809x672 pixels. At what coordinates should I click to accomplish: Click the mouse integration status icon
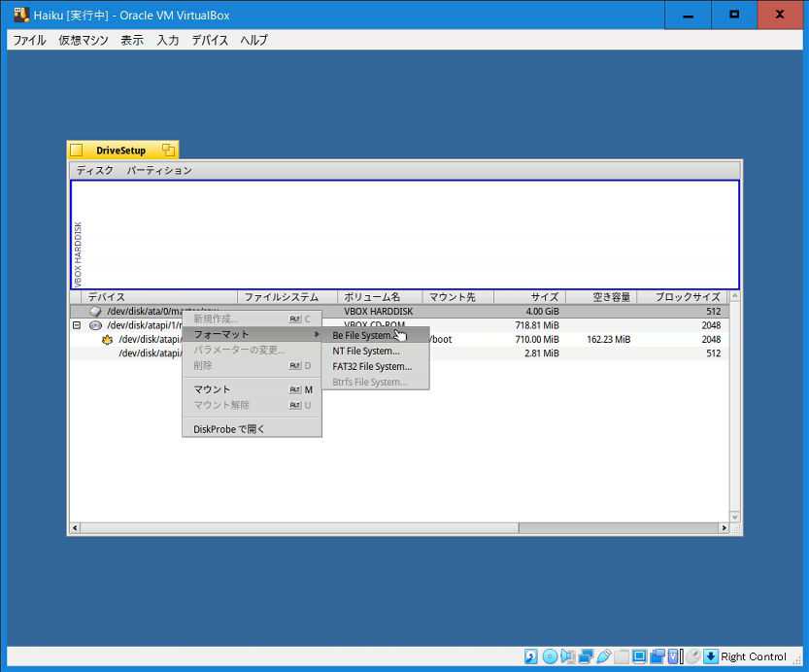click(693, 656)
